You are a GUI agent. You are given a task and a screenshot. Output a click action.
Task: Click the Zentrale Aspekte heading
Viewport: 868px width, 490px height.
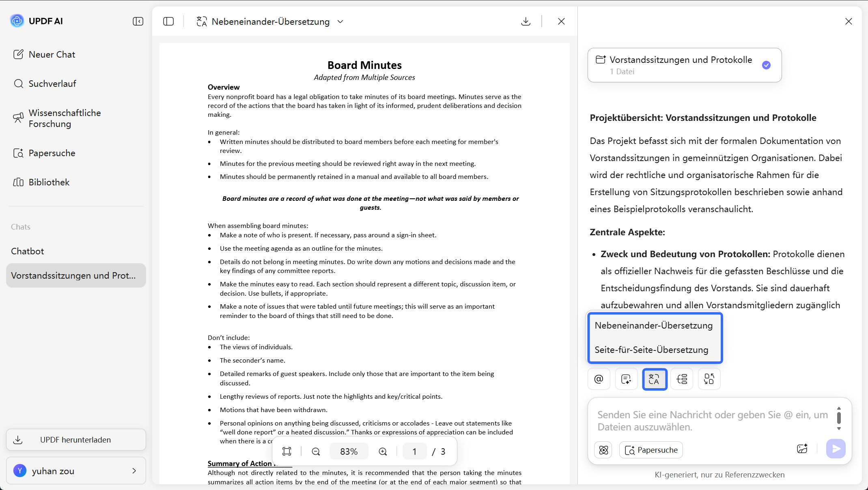click(x=627, y=232)
